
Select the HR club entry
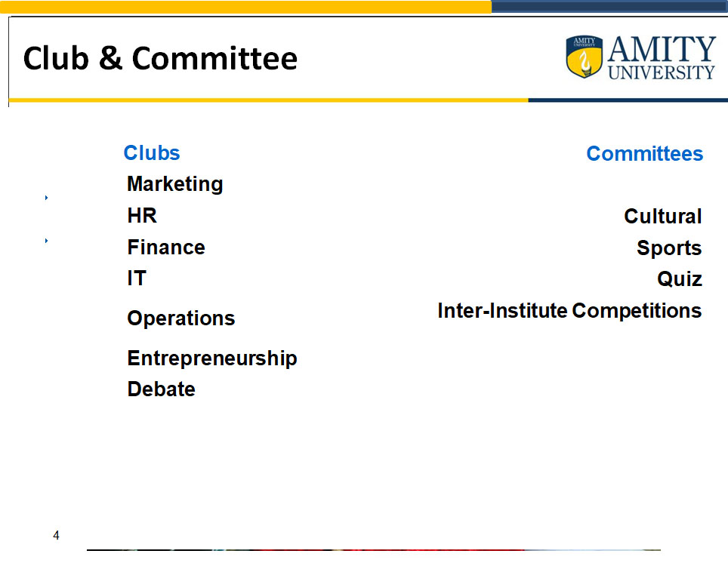[x=142, y=215]
